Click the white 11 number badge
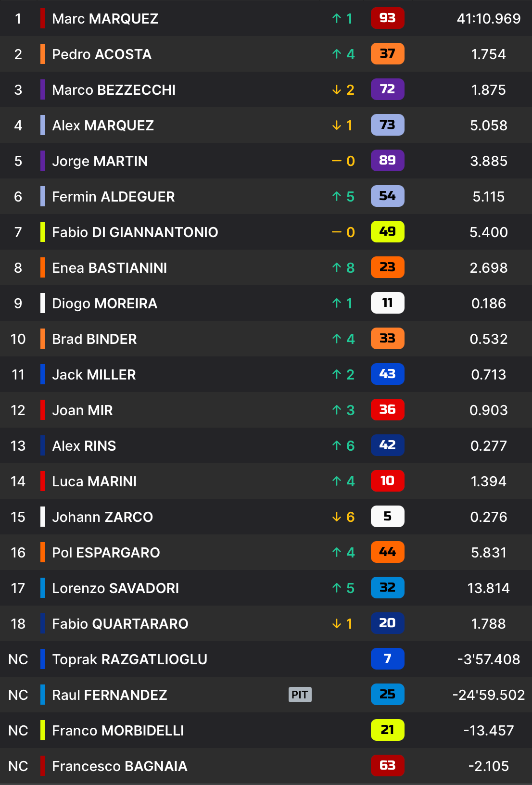This screenshot has height=785, width=532. (387, 303)
